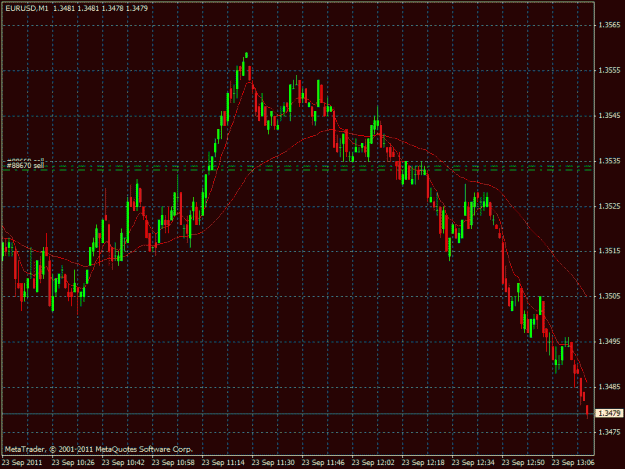Click the 1.3485 price axis label
625x469 pixels.
click(x=609, y=387)
